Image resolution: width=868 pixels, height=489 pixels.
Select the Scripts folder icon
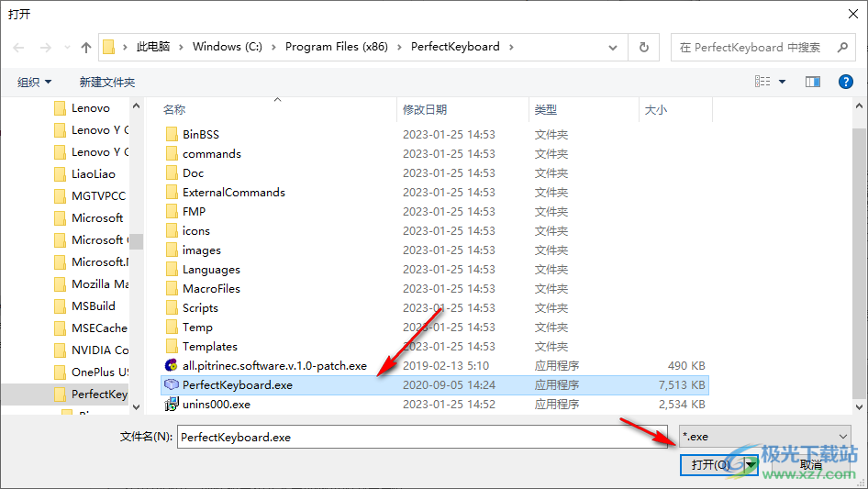172,308
